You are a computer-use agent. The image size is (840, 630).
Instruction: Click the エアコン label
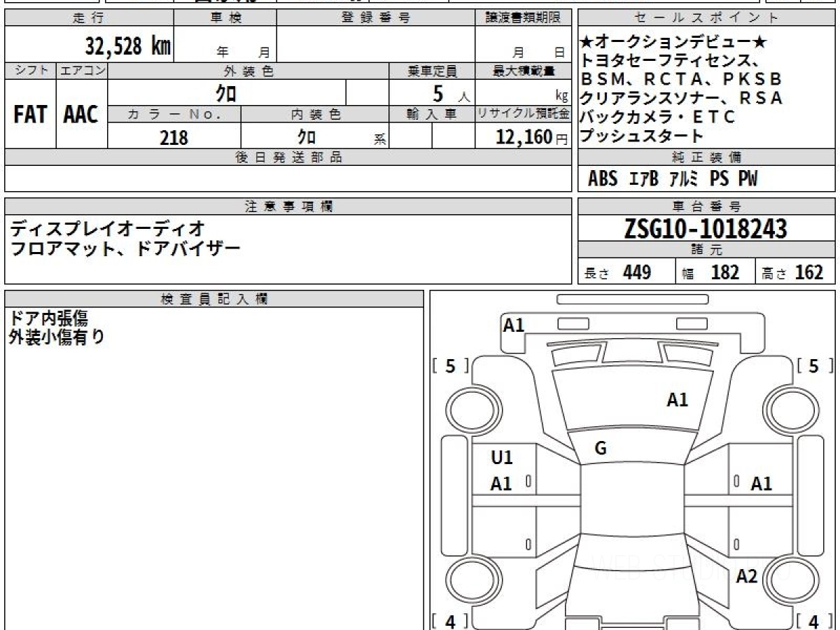tap(82, 71)
